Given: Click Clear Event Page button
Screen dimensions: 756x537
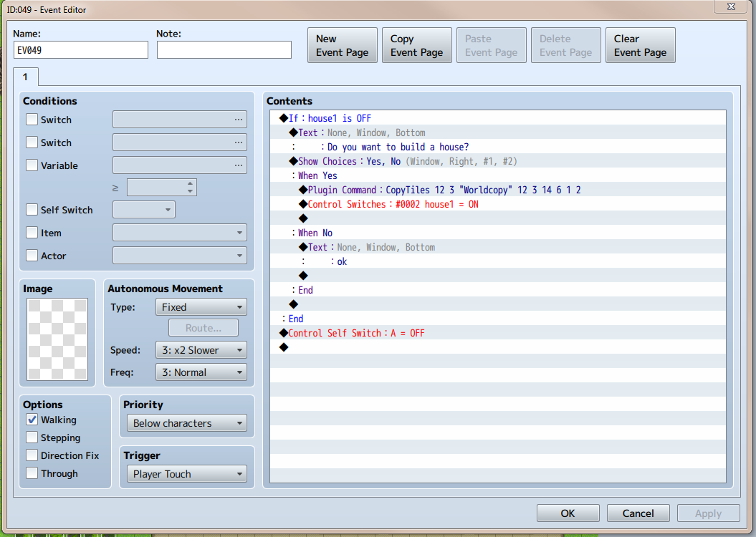Looking at the screenshot, I should coord(641,45).
